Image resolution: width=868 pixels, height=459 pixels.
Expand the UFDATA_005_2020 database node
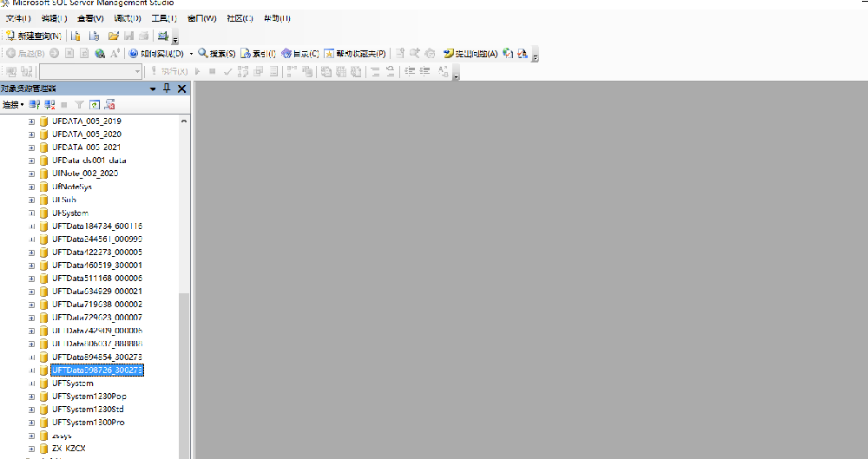point(31,134)
